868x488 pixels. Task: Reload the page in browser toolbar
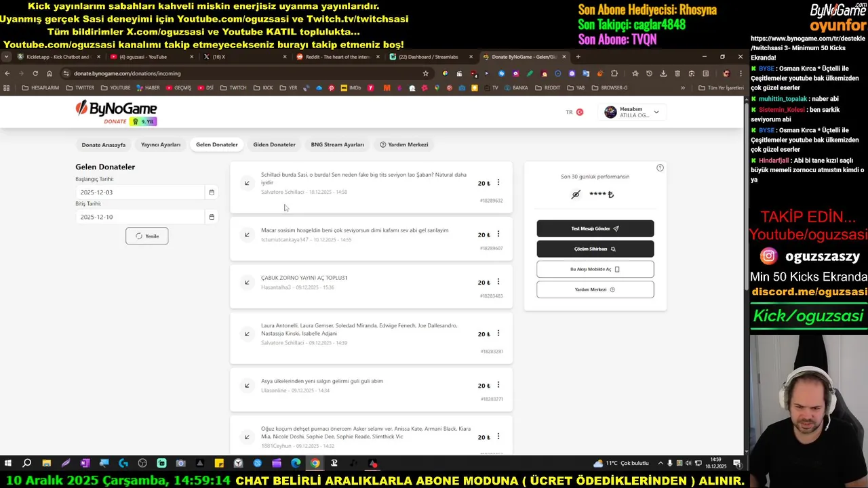[35, 73]
